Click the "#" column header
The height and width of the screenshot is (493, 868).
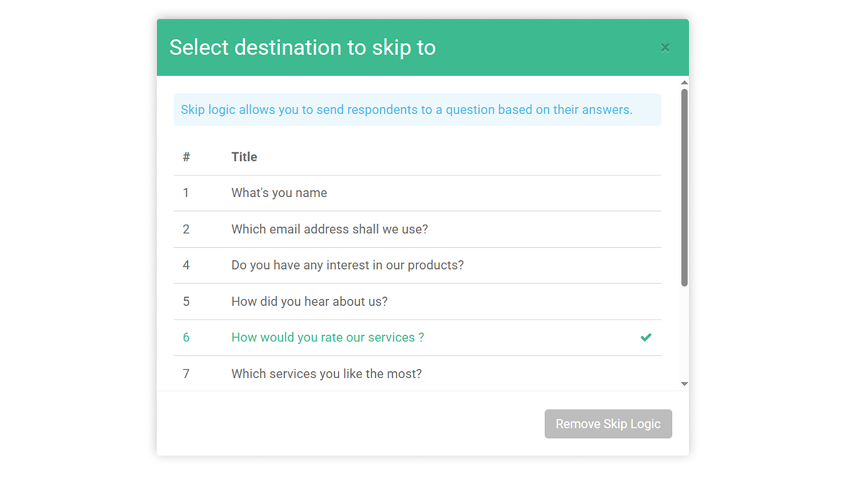click(186, 157)
